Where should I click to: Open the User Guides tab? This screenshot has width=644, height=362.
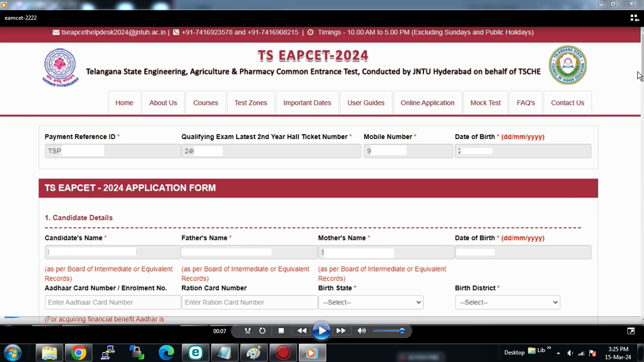point(366,103)
